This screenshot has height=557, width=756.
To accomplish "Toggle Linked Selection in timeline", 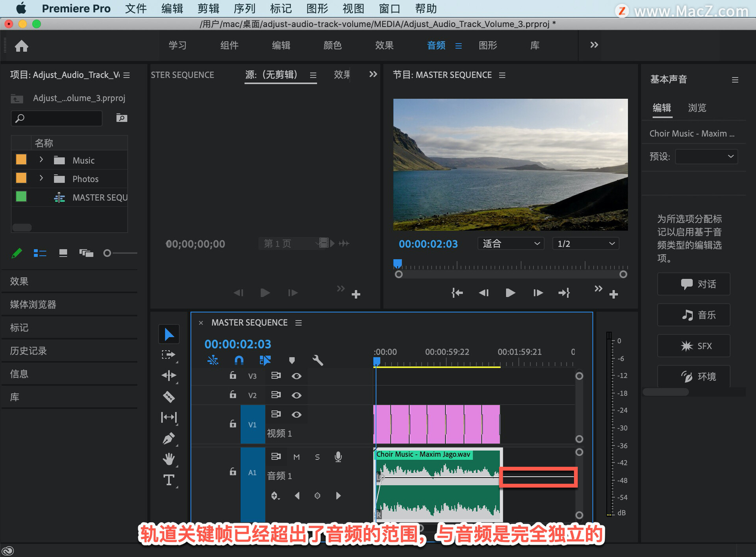I will 265,360.
